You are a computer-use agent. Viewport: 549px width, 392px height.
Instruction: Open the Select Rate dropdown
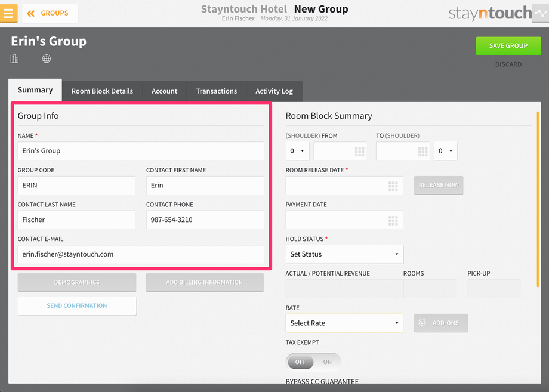[344, 323]
